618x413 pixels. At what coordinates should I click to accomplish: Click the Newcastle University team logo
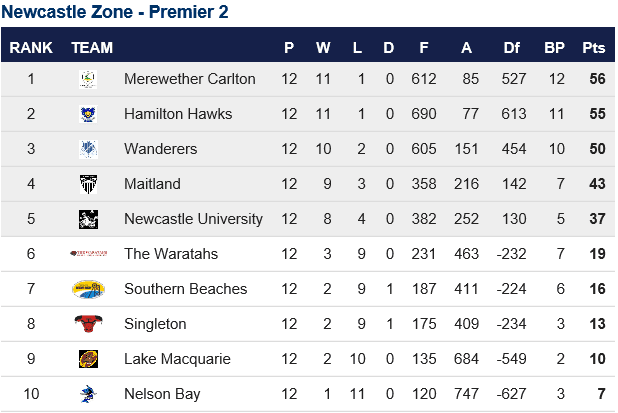[88, 219]
